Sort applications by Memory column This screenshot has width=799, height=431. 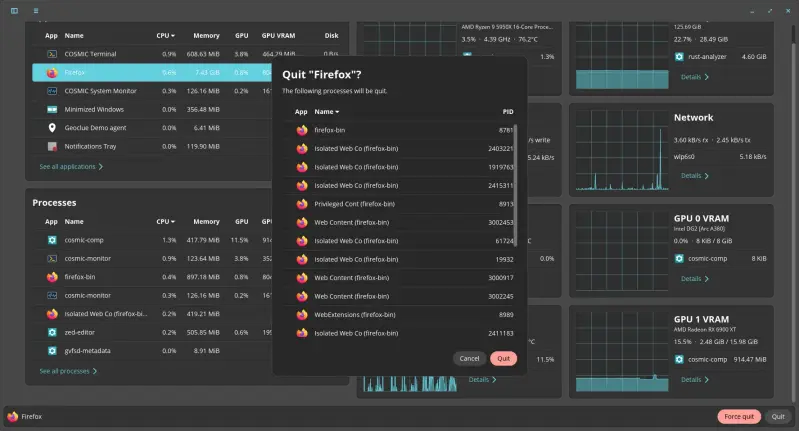point(206,36)
